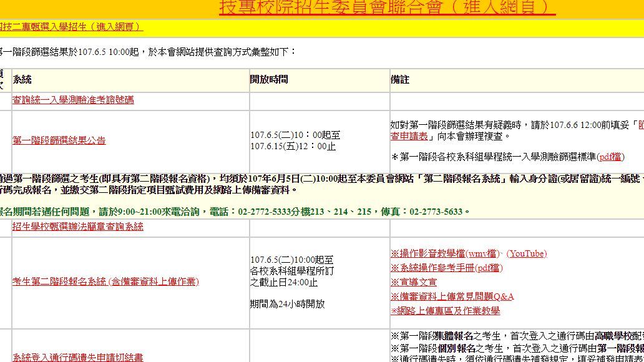Open the 技專校院招生委員會聯合會 header link
The height and width of the screenshot is (362, 644).
(387, 7)
